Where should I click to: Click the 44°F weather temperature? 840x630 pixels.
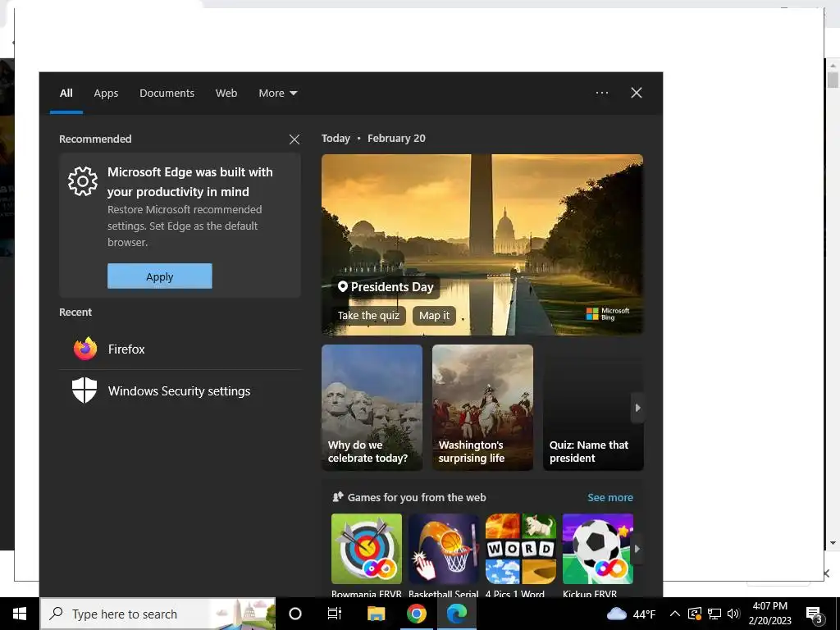pos(644,614)
